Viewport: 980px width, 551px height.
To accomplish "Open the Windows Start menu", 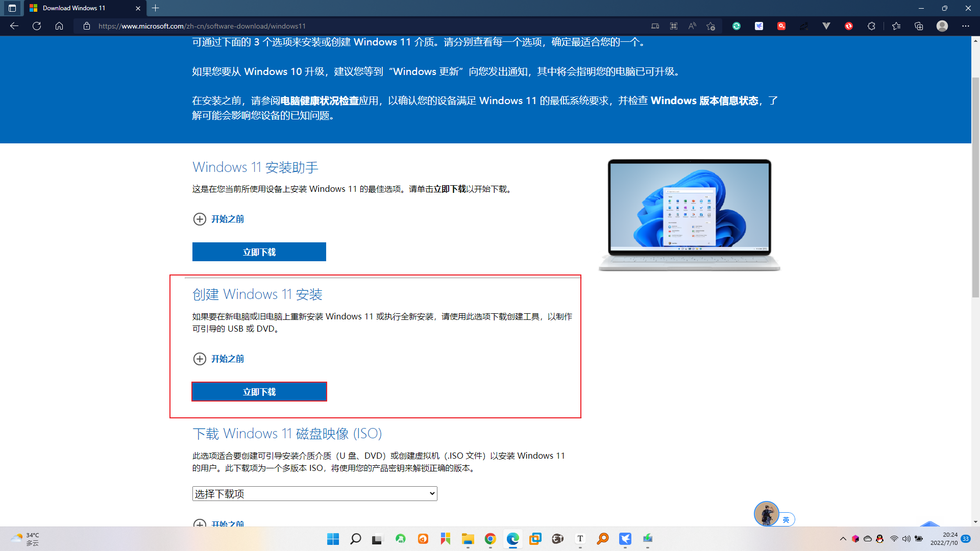I will click(x=333, y=539).
